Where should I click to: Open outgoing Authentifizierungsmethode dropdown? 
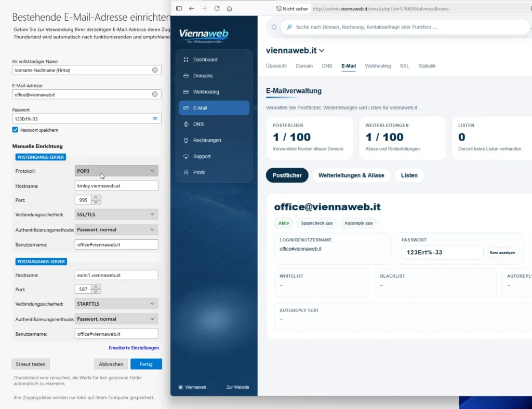pyautogui.click(x=116, y=319)
